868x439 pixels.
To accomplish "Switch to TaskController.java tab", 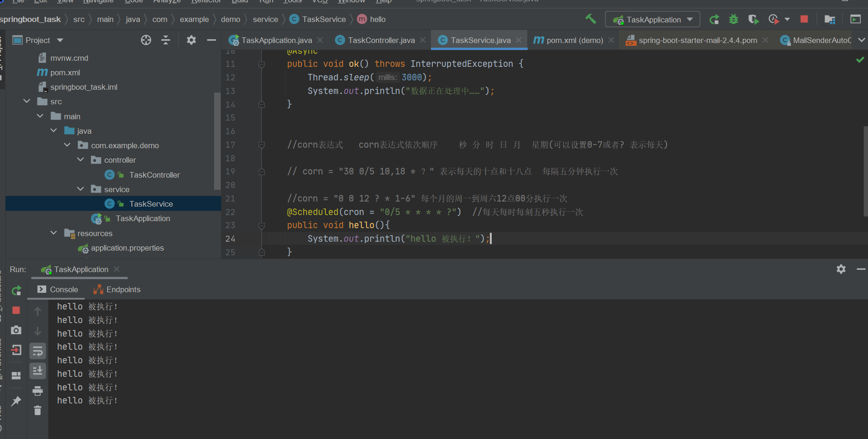I will pyautogui.click(x=381, y=40).
